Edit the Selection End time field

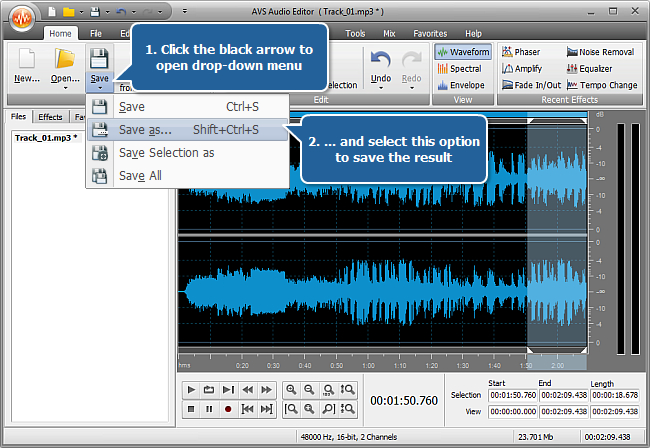pyautogui.click(x=564, y=395)
